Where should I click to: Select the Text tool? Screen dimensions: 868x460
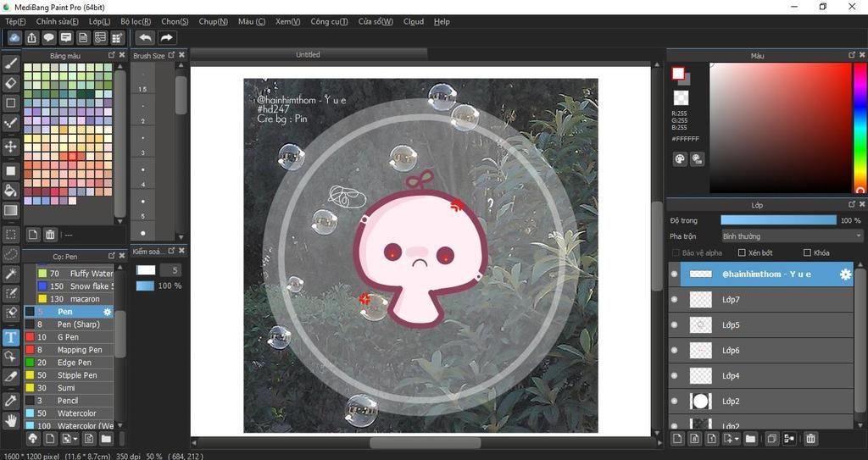point(10,337)
